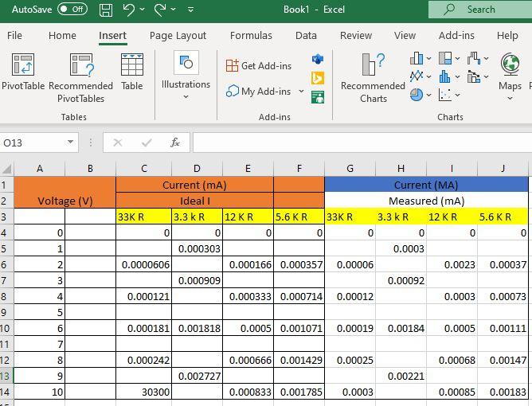Click the People Graph add-in icon
532x406 pixels.
(318, 97)
